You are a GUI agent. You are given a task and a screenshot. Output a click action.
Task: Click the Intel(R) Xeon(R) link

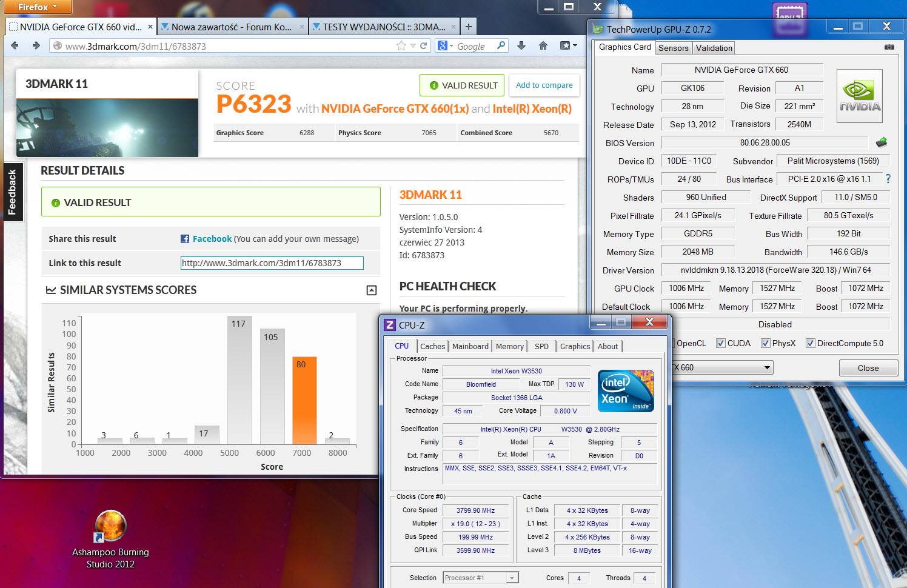click(532, 109)
